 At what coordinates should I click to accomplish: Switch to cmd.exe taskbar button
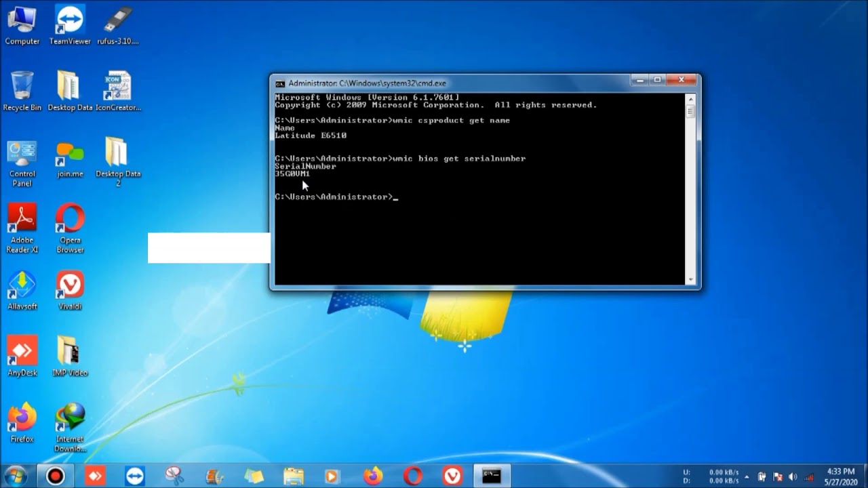[x=492, y=476]
